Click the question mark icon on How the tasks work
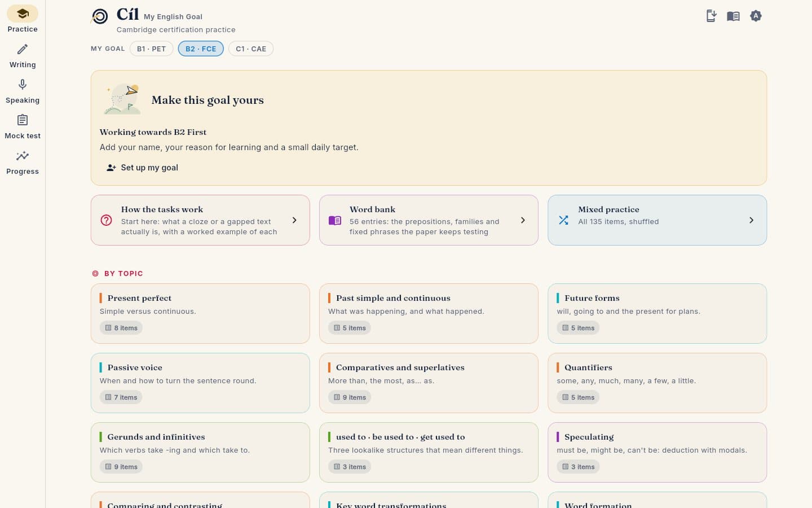The height and width of the screenshot is (508, 812). click(x=106, y=220)
